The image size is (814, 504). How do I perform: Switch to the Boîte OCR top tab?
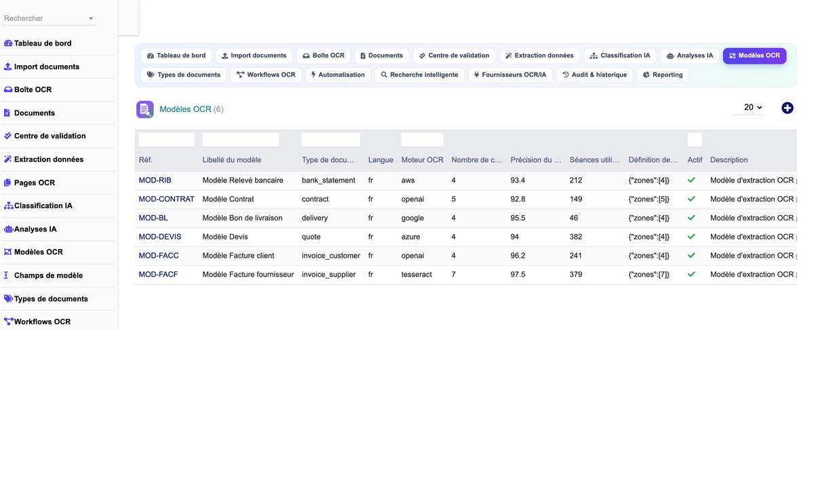pos(324,56)
